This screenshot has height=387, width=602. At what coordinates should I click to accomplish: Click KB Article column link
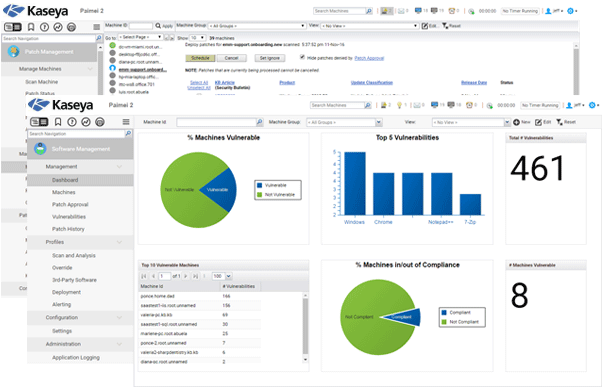[x=225, y=83]
